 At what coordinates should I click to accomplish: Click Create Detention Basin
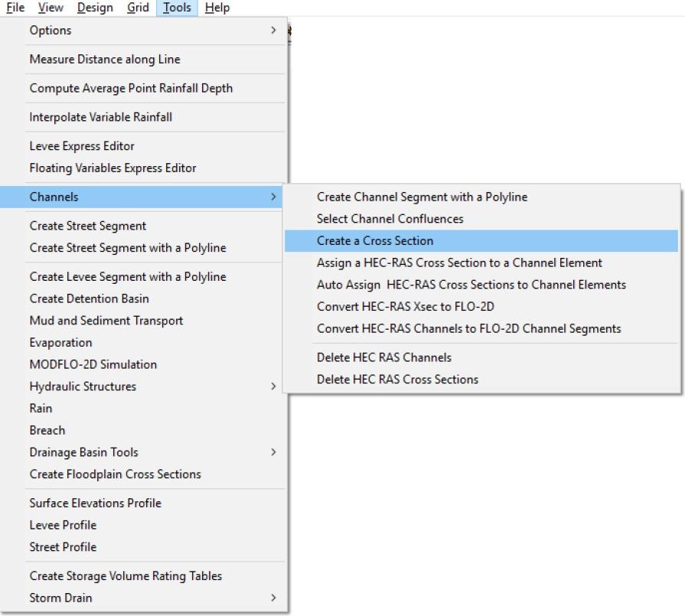[x=89, y=299]
